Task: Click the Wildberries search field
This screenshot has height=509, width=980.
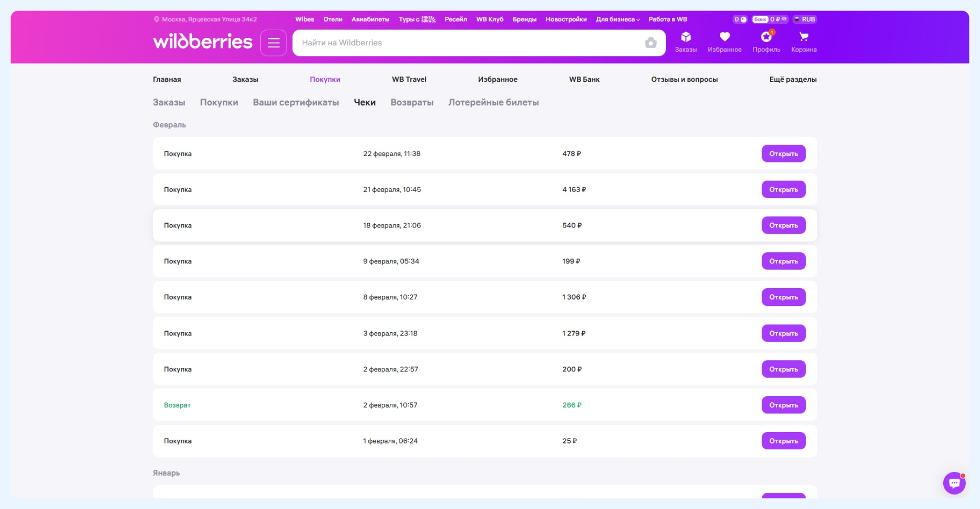Action: click(469, 43)
